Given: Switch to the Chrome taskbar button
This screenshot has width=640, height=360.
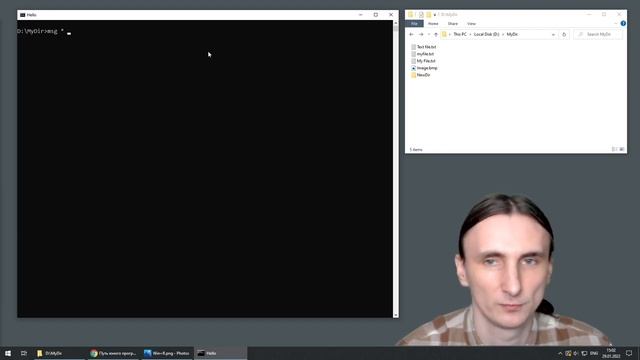Looking at the screenshot, I should (x=113, y=353).
